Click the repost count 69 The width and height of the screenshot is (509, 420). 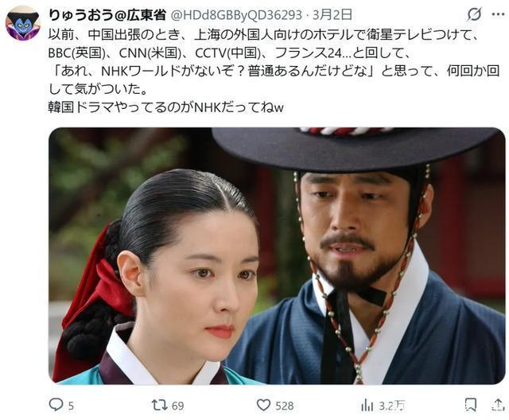[177, 406]
